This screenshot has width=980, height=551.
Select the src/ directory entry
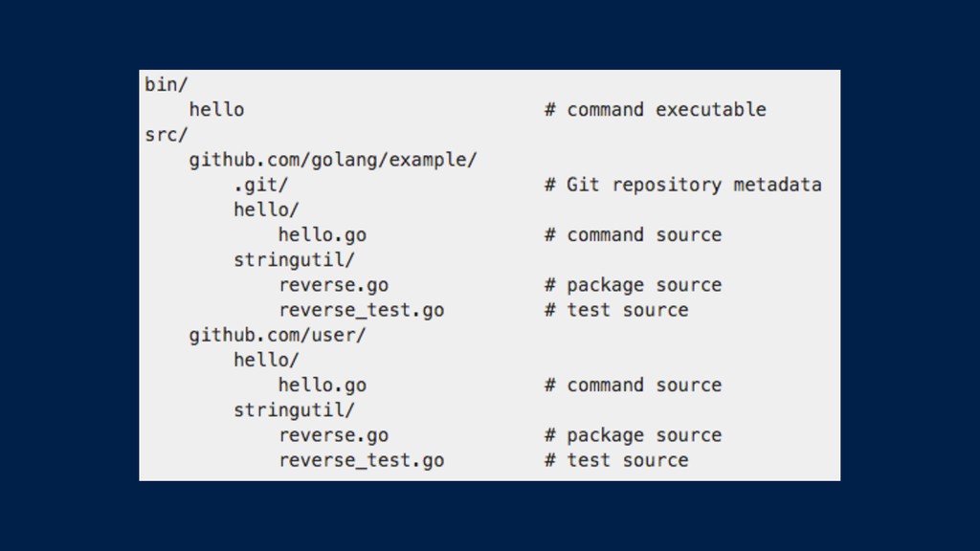coord(167,135)
